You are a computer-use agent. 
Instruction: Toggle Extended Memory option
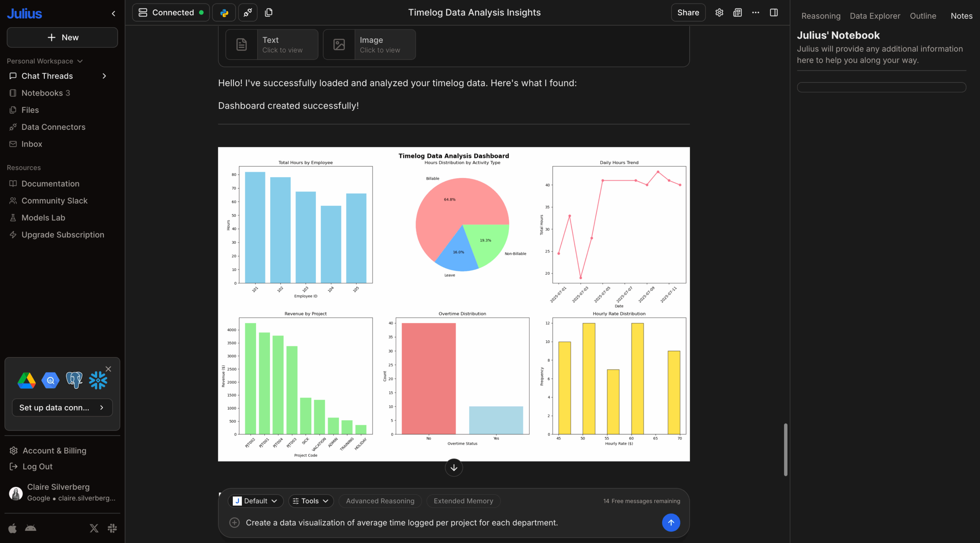[x=463, y=501]
